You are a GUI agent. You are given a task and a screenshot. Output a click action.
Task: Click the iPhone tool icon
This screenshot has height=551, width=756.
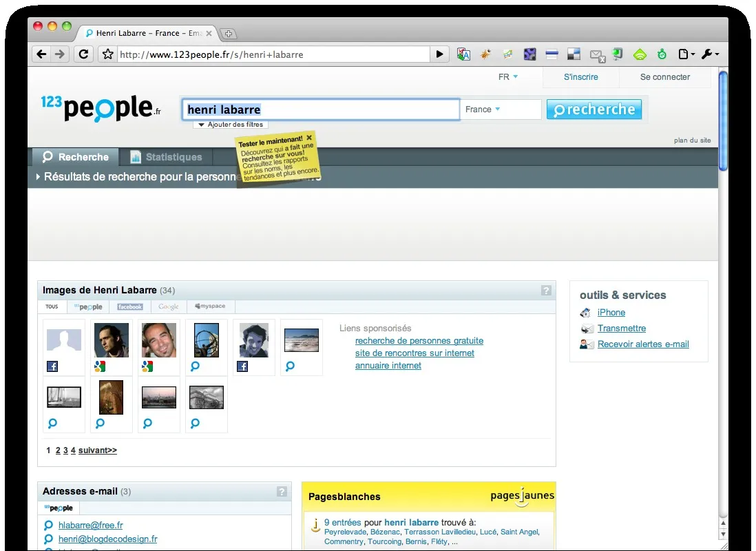(585, 313)
